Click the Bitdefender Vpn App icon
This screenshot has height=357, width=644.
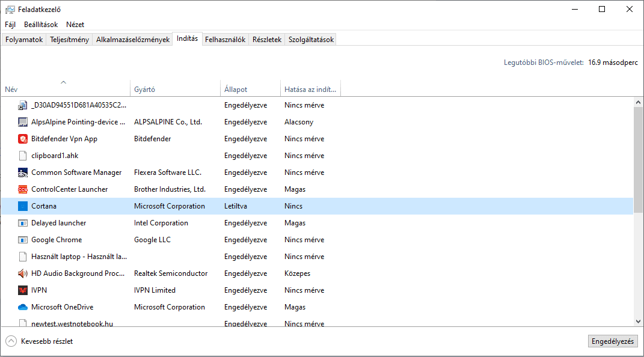[x=23, y=139]
